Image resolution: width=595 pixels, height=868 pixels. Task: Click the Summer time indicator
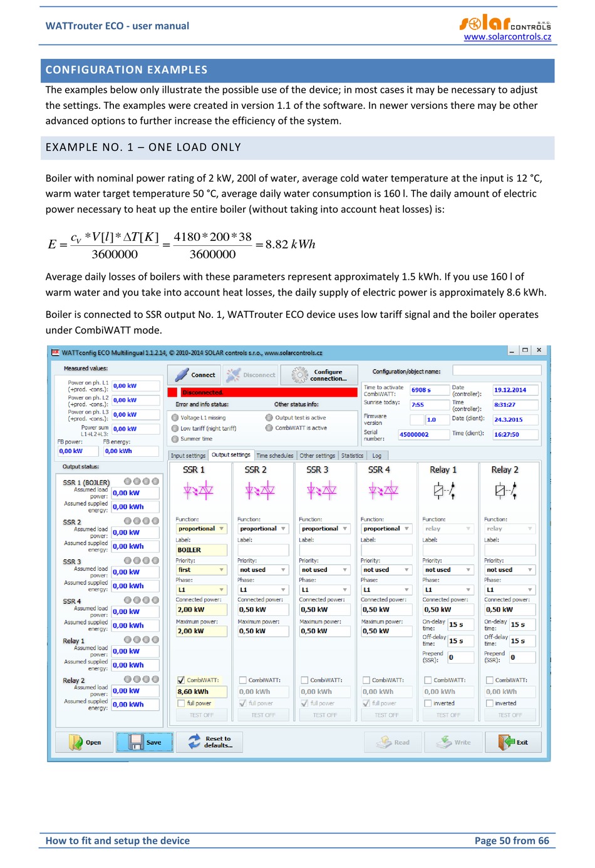pyautogui.click(x=175, y=439)
